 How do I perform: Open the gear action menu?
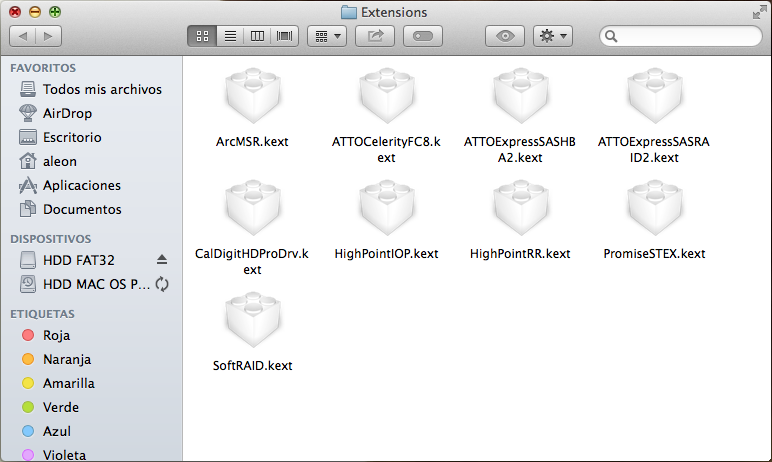(552, 36)
